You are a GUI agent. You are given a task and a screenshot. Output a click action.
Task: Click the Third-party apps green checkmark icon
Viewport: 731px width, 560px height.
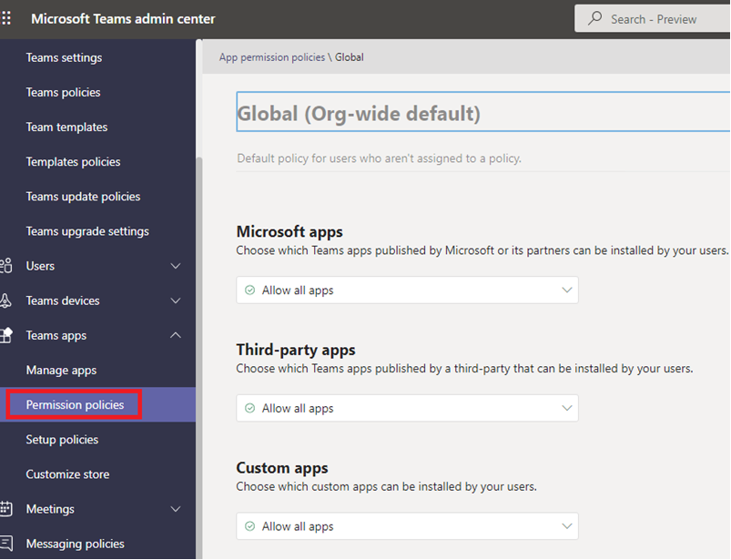(x=249, y=408)
